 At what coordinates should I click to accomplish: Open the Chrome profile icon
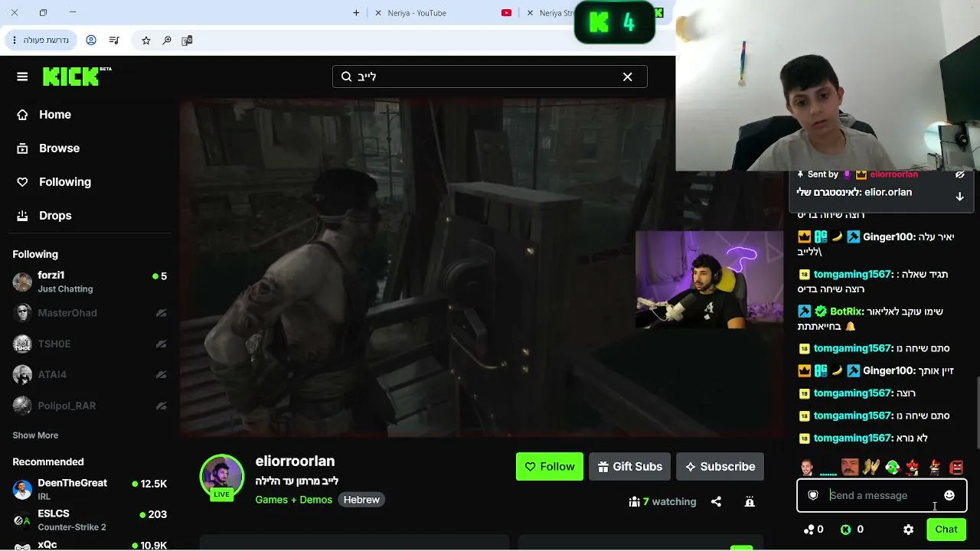point(91,40)
